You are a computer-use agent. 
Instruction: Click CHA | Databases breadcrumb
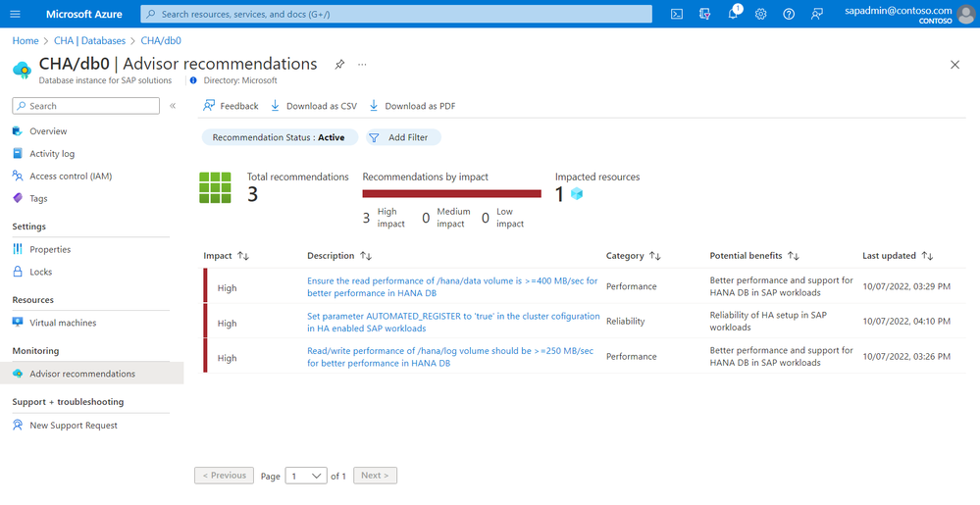coord(89,40)
